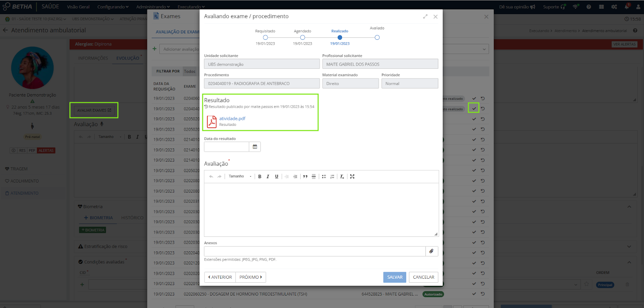Open Visão Geral menu

click(x=78, y=7)
